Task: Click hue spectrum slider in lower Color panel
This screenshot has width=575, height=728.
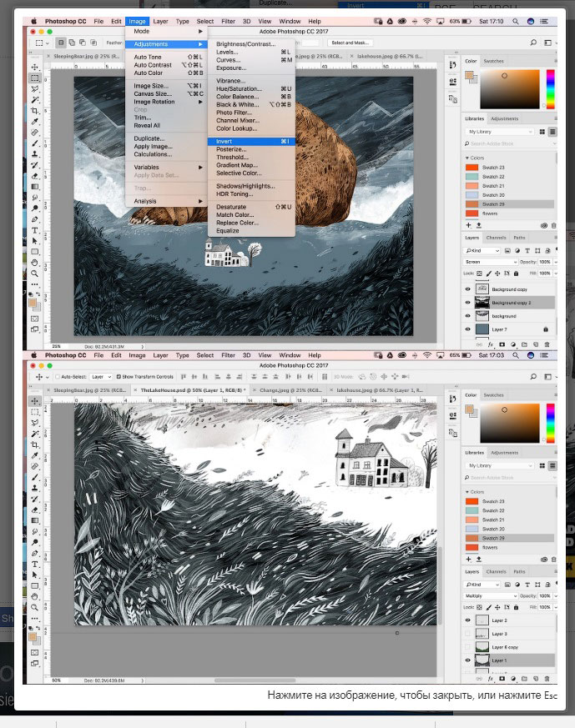Action: point(551,423)
